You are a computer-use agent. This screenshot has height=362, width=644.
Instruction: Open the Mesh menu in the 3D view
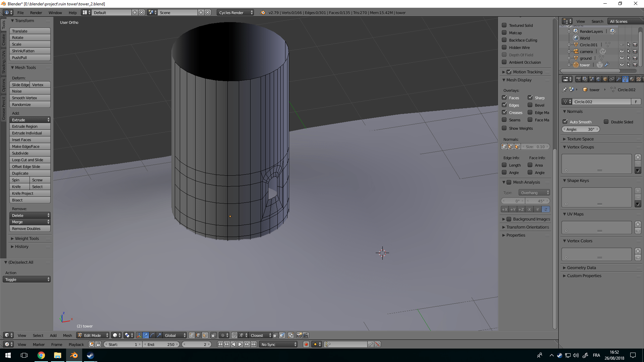pyautogui.click(x=67, y=335)
